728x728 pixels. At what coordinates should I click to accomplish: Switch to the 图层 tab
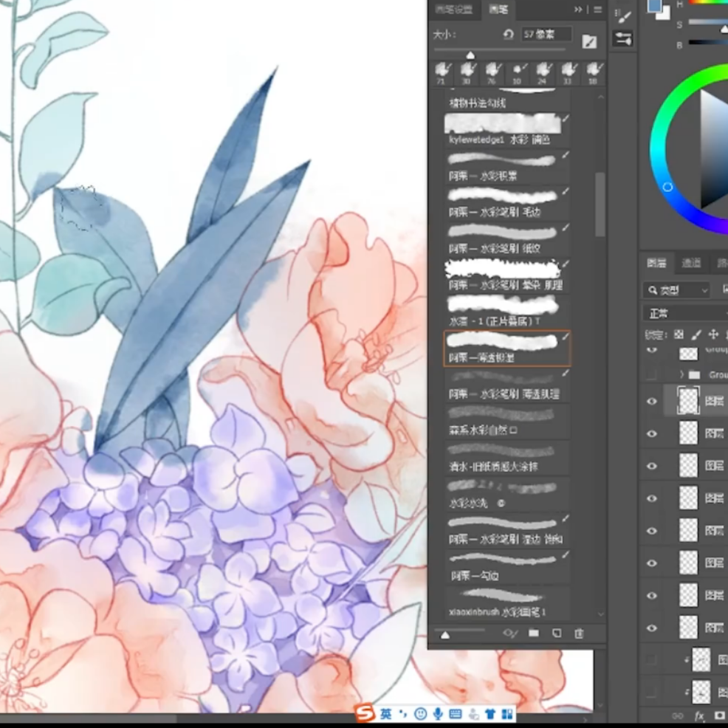[x=656, y=264]
